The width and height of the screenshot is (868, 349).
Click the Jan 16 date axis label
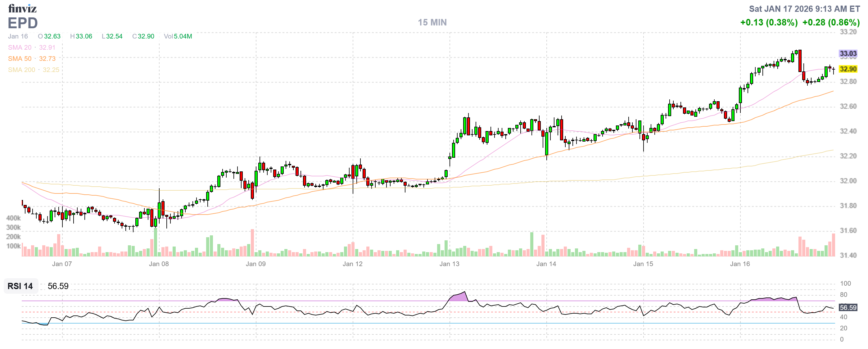tap(740, 264)
